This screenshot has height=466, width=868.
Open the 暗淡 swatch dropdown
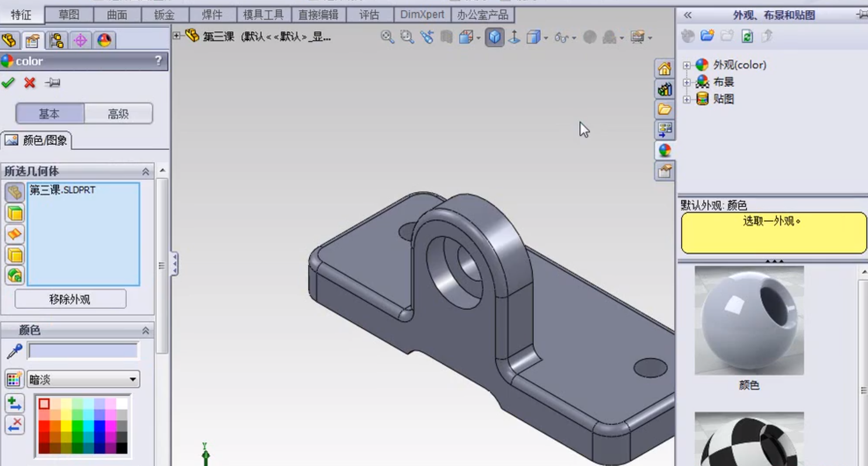pyautogui.click(x=83, y=379)
